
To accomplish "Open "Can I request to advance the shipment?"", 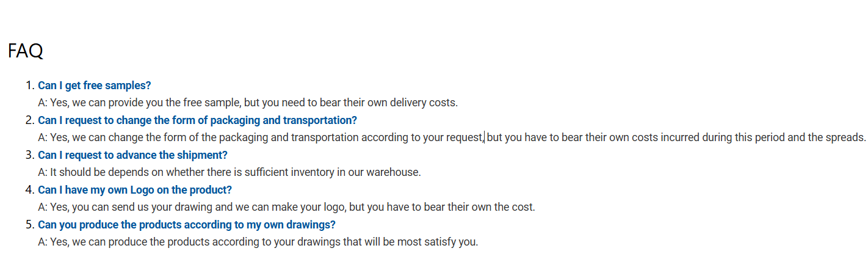I will [x=132, y=155].
